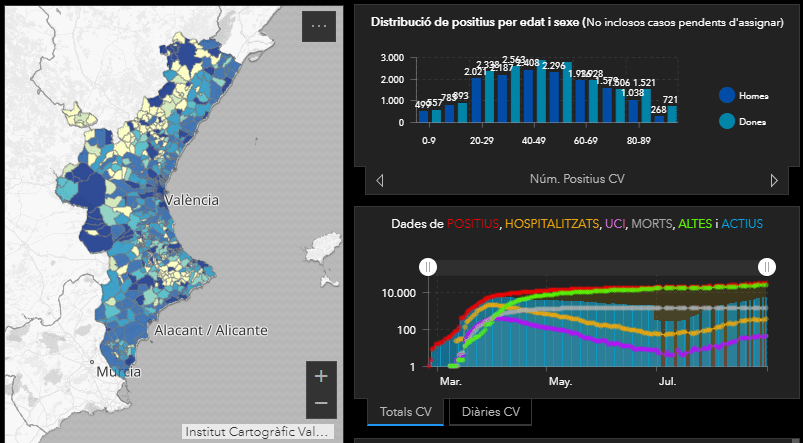Image resolution: width=803 pixels, height=443 pixels.
Task: Click the right time range slider handle
Action: 767,266
